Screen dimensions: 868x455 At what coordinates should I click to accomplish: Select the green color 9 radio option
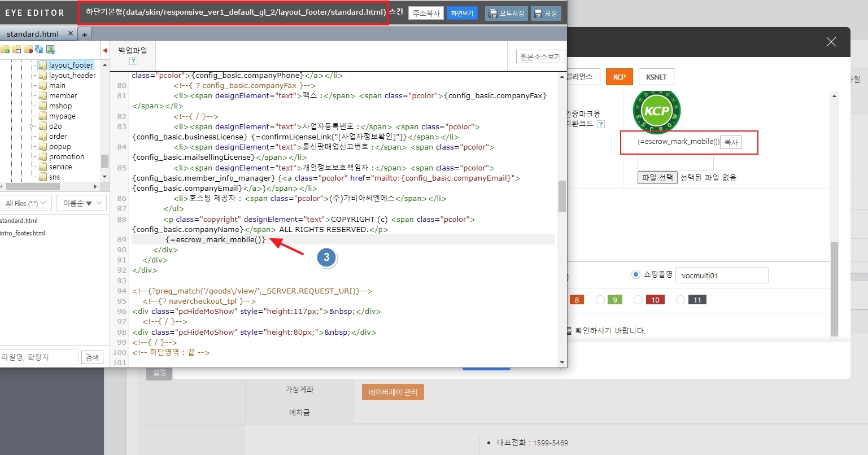(600, 300)
